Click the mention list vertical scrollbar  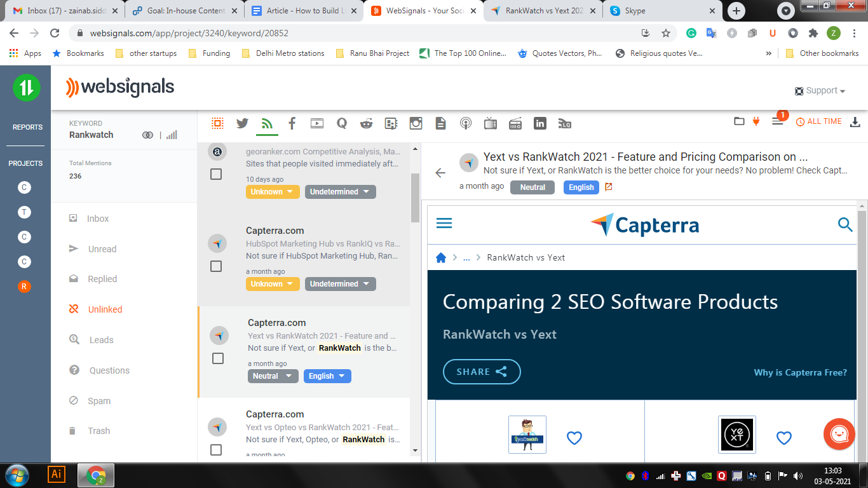click(416, 198)
